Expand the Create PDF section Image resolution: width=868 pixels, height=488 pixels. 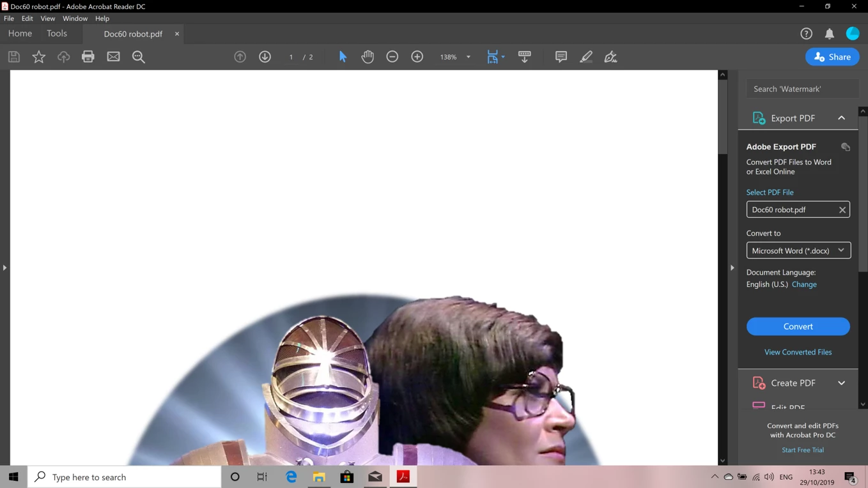tap(841, 383)
